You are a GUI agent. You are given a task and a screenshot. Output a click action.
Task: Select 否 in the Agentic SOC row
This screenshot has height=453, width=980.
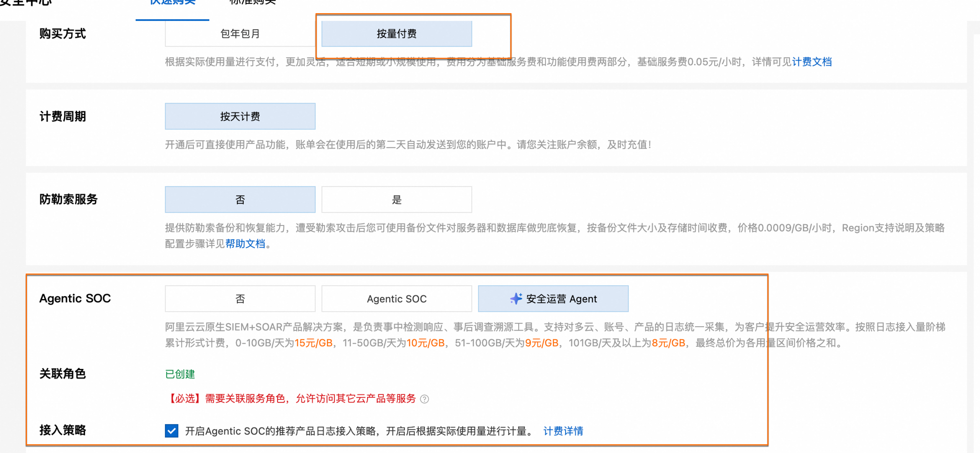pos(240,299)
